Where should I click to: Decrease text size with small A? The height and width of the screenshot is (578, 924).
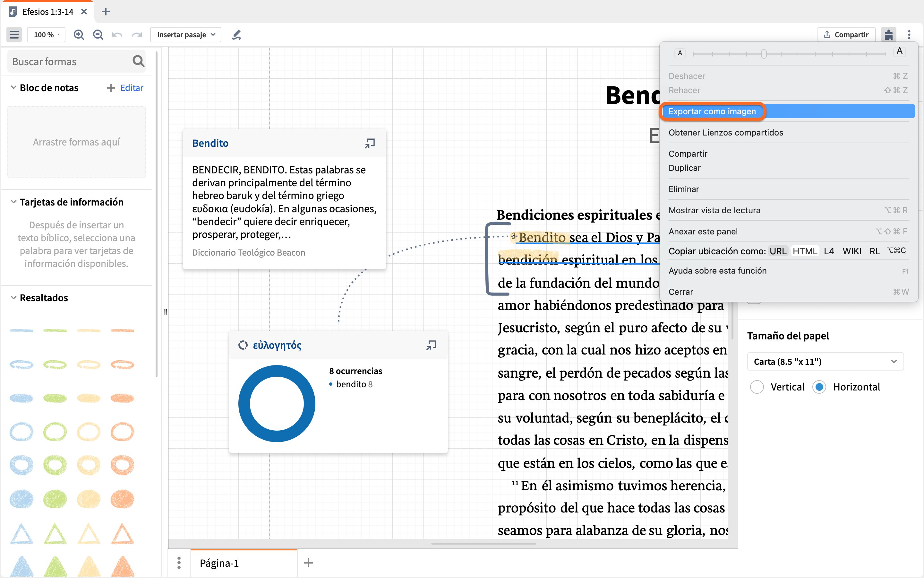[x=680, y=53]
